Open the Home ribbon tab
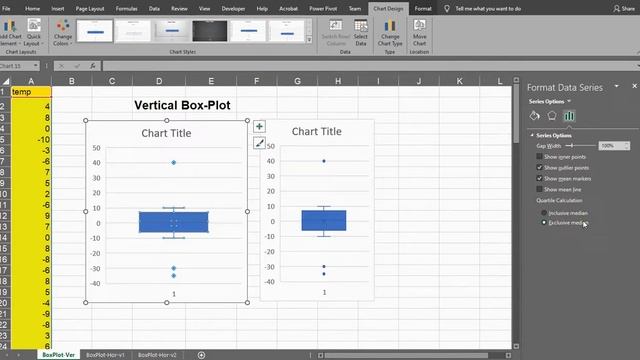 (32, 8)
